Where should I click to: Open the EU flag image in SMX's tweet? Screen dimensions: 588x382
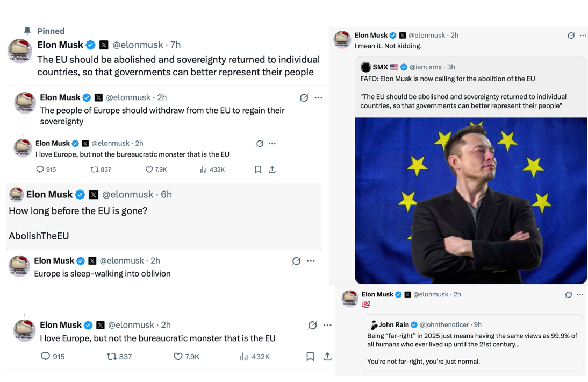click(x=471, y=200)
